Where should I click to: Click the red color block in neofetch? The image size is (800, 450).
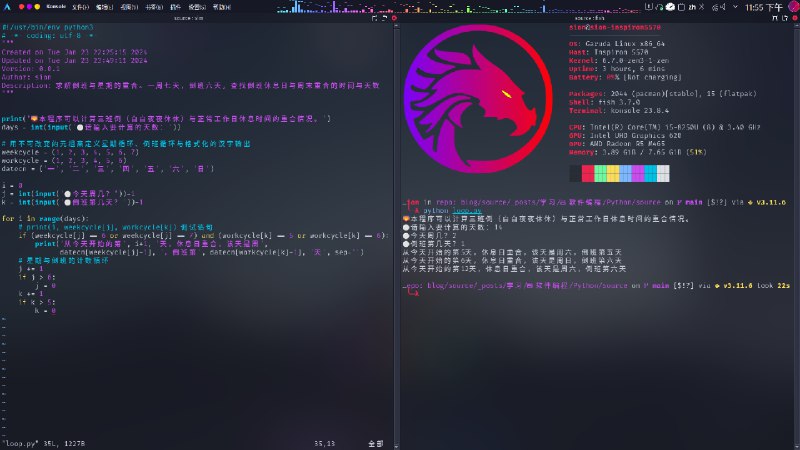pos(588,173)
